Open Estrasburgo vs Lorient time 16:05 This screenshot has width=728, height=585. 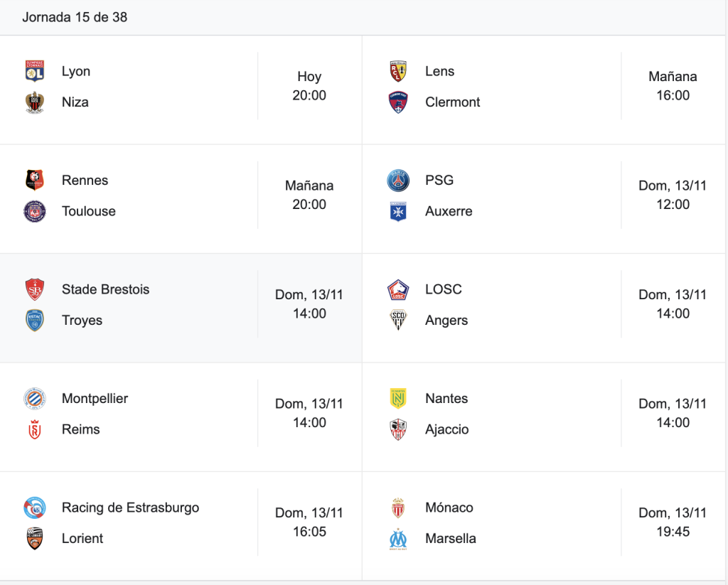(309, 522)
